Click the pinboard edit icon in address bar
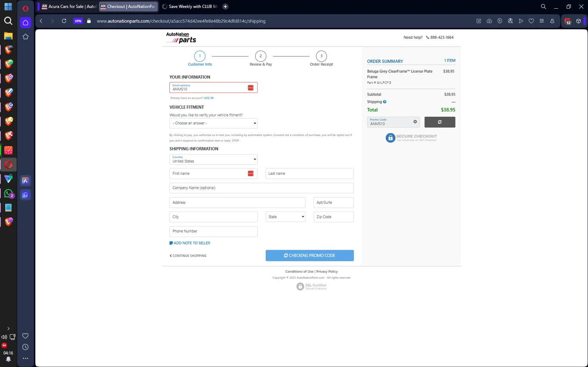 click(x=479, y=21)
